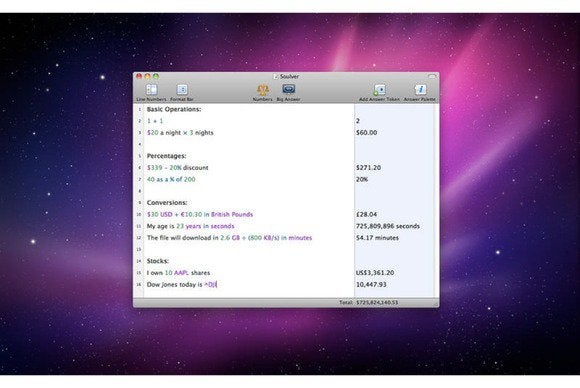The height and width of the screenshot is (388, 580).
Task: Click the 'I own 10 AAPL shares' line
Action: click(178, 273)
